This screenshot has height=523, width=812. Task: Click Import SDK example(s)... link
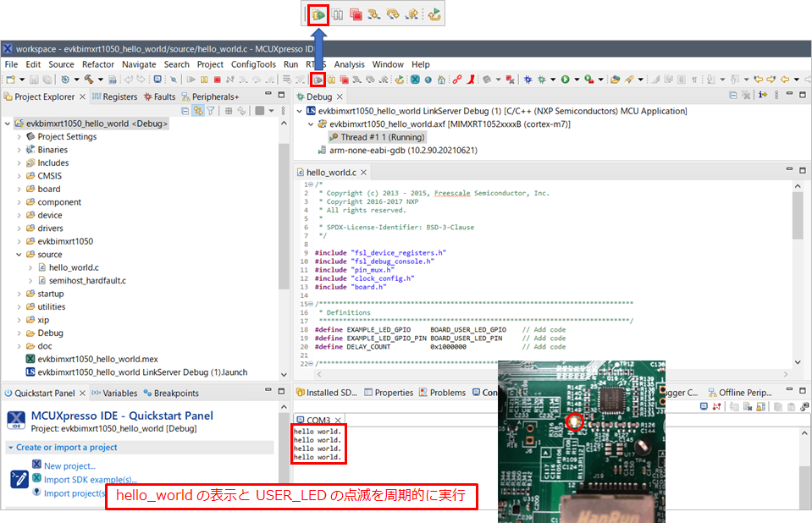[90, 480]
